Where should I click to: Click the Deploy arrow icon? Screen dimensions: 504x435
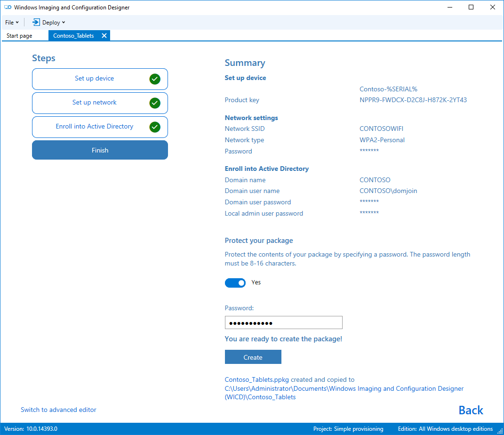[x=36, y=22]
